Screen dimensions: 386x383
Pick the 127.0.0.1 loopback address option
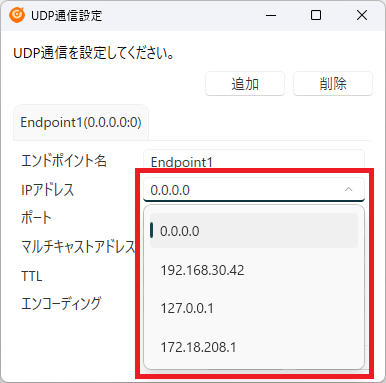click(254, 308)
